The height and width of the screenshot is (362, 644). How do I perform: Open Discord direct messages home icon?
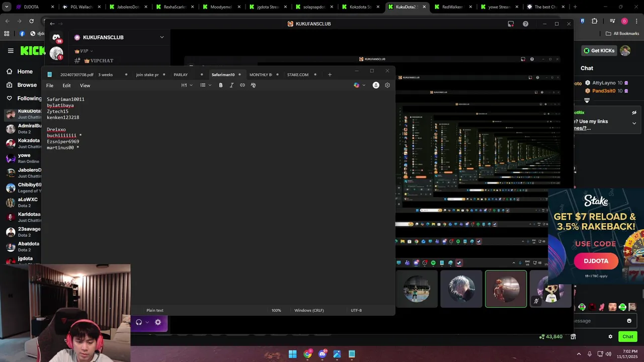(x=56, y=38)
